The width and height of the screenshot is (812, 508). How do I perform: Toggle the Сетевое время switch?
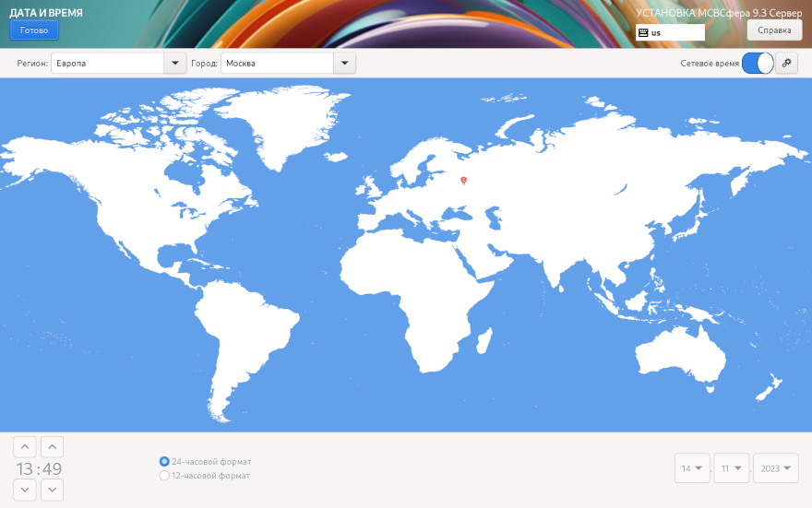tap(758, 63)
